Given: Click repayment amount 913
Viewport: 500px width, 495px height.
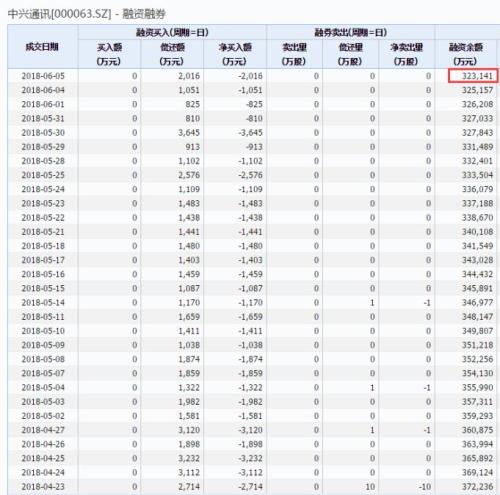Looking at the screenshot, I should [x=193, y=147].
